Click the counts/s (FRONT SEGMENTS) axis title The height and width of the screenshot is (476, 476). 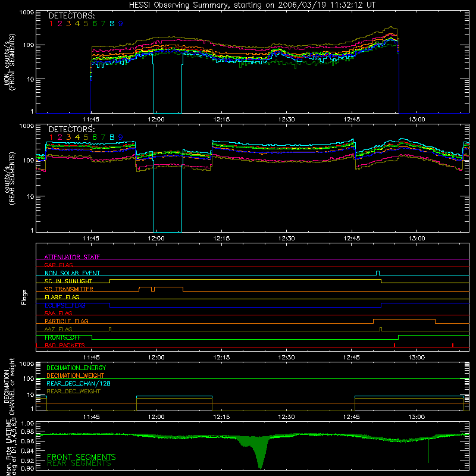point(10,62)
